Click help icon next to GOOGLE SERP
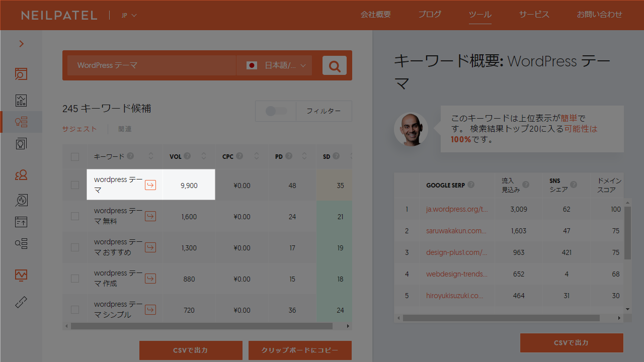 point(471,185)
